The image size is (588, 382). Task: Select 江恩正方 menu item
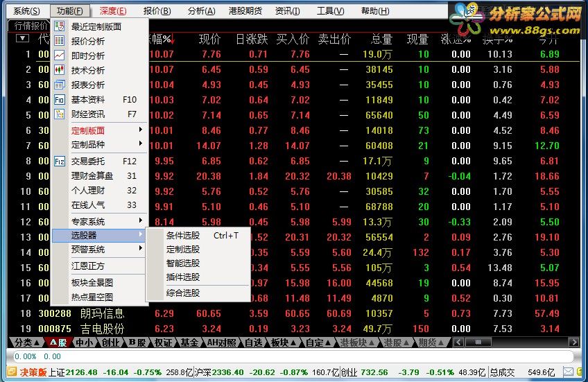[x=99, y=266]
